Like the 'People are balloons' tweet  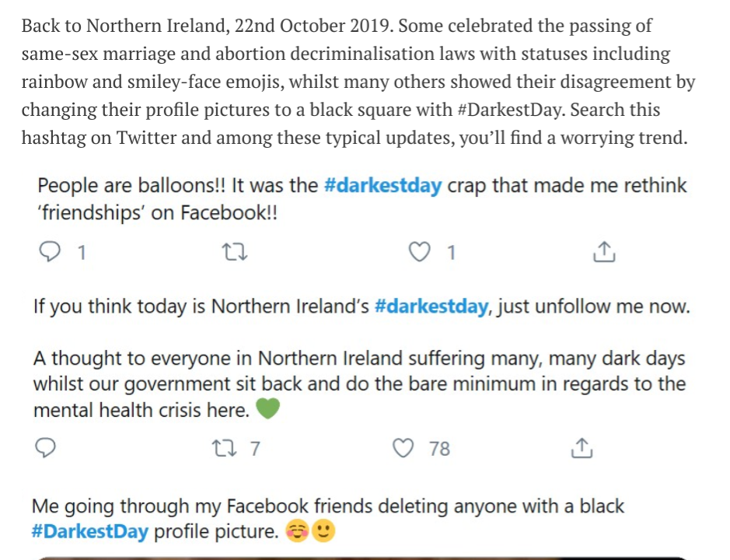420,252
